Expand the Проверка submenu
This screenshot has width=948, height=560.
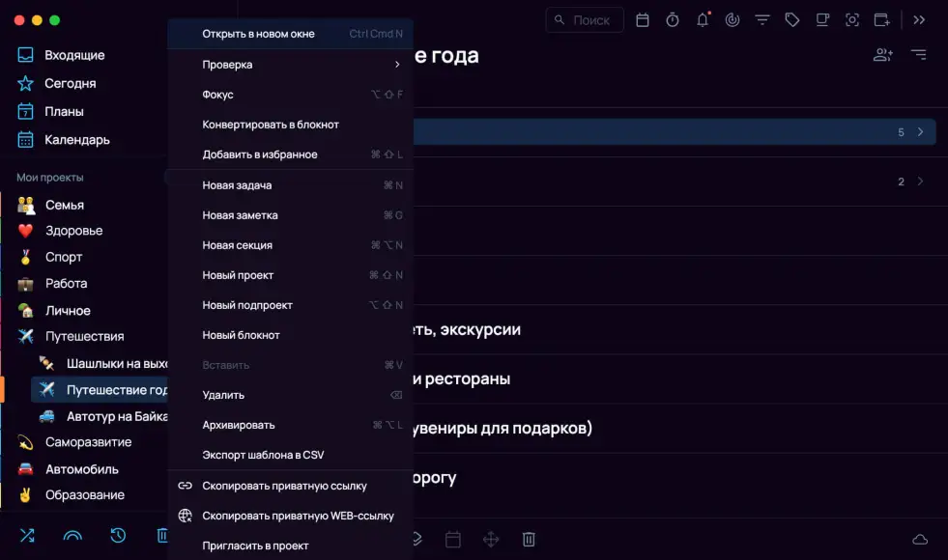[x=290, y=65]
